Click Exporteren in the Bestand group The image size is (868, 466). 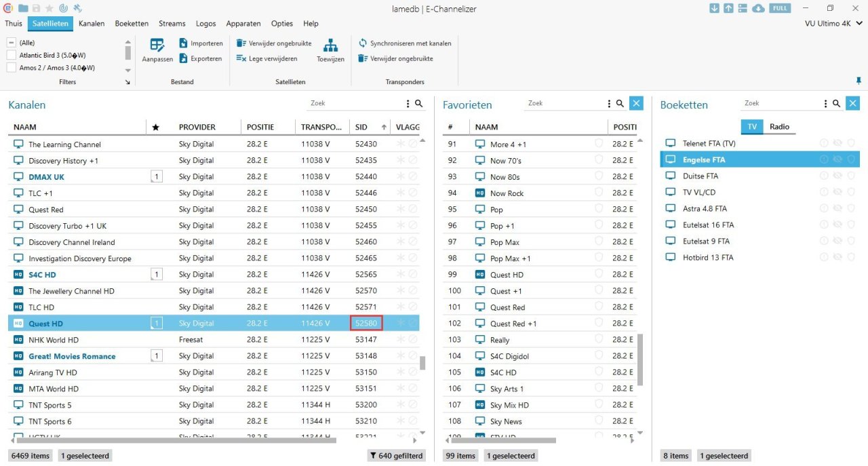pos(201,59)
